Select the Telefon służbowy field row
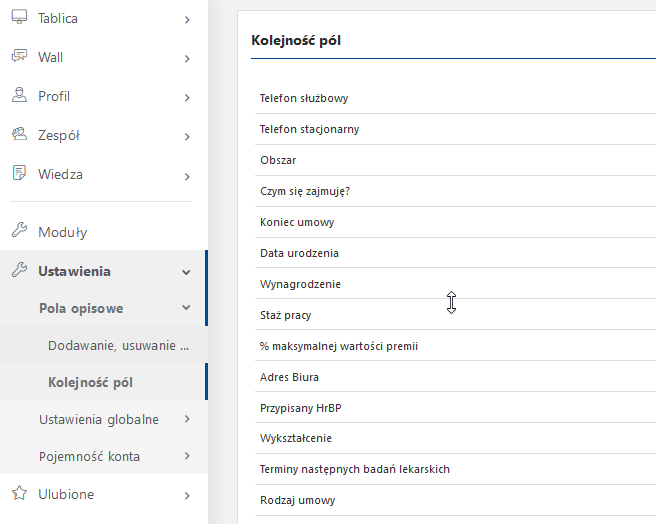The width and height of the screenshot is (656, 524). [x=455, y=98]
